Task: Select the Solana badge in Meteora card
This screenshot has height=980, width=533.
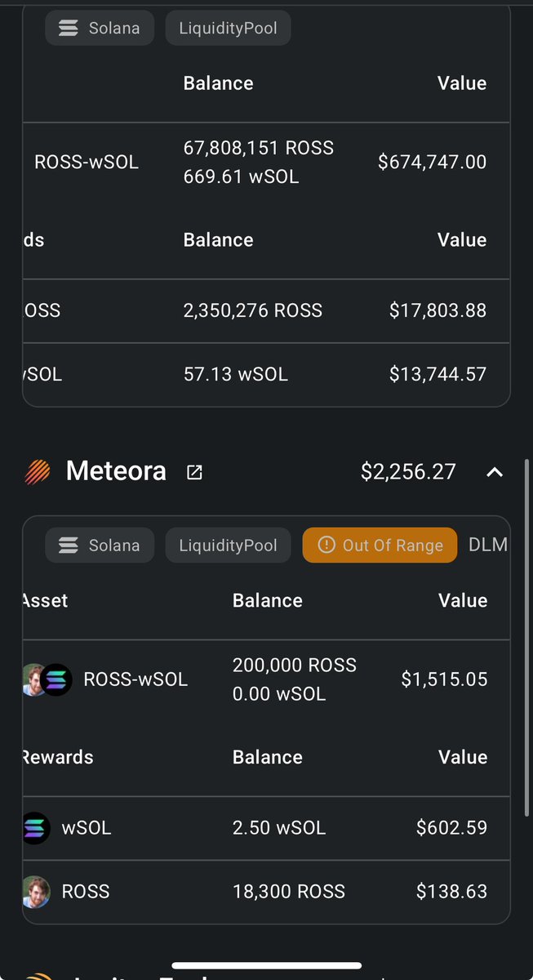Action: click(100, 546)
